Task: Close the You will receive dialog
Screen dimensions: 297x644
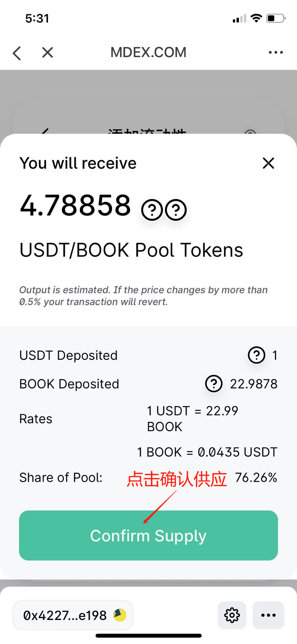Action: pos(268,163)
